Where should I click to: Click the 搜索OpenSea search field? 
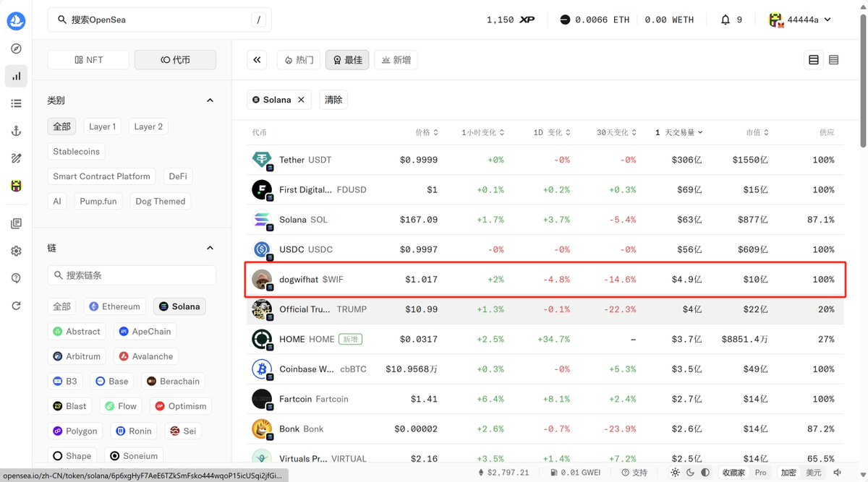click(160, 20)
